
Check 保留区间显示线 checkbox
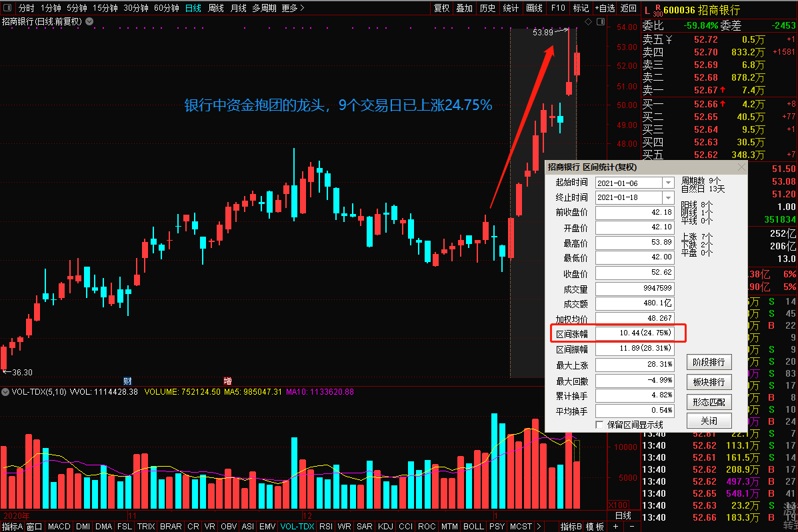click(x=599, y=425)
